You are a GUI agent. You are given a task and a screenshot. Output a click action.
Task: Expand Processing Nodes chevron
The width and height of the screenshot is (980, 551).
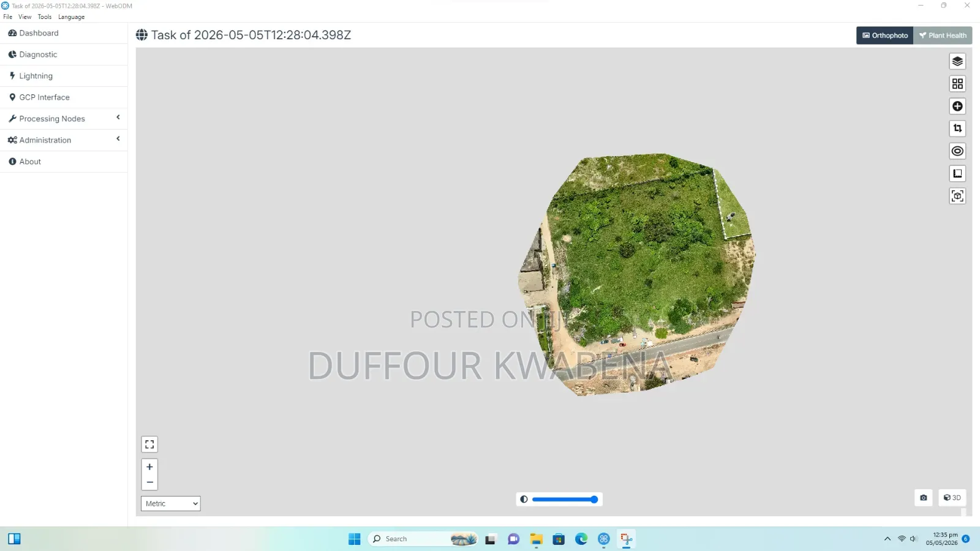click(118, 118)
